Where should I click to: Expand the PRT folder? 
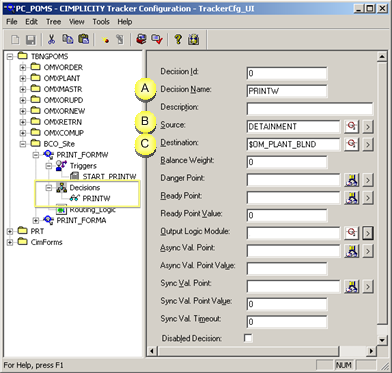pyautogui.click(x=10, y=231)
